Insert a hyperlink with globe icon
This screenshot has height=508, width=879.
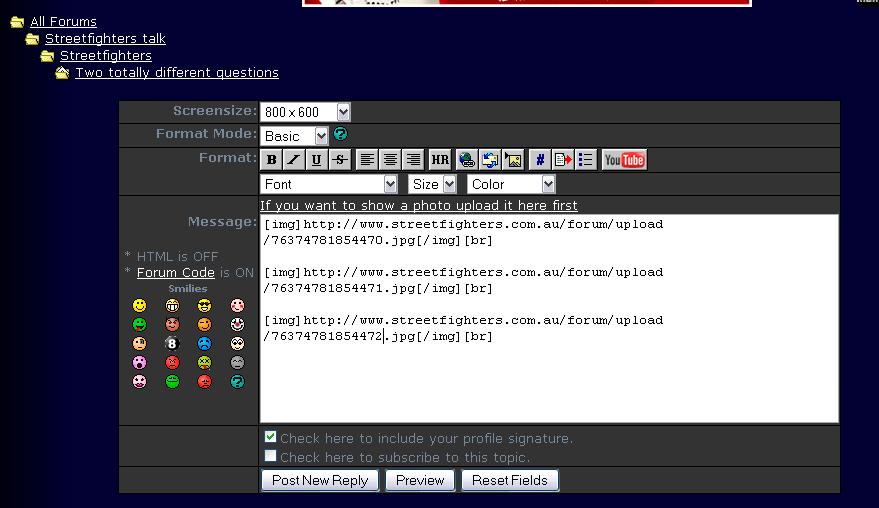click(x=466, y=160)
